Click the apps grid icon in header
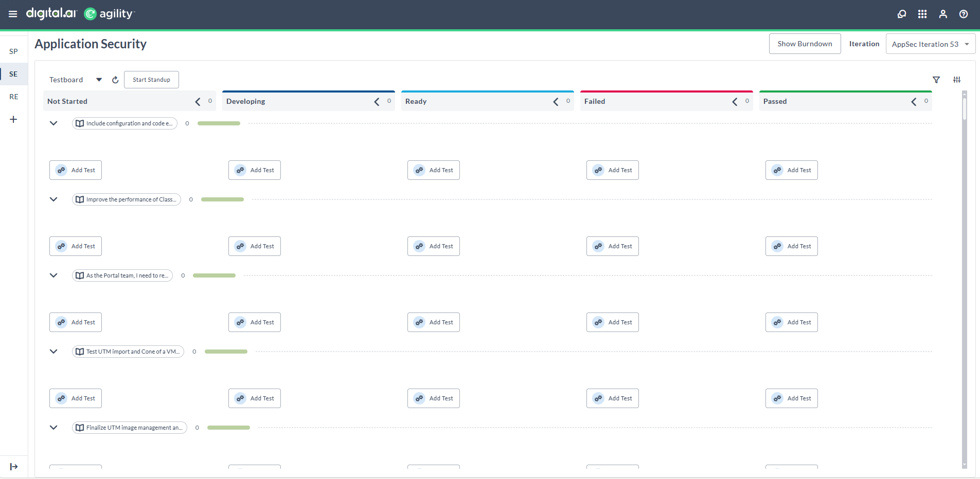This screenshot has width=980, height=479. tap(922, 14)
